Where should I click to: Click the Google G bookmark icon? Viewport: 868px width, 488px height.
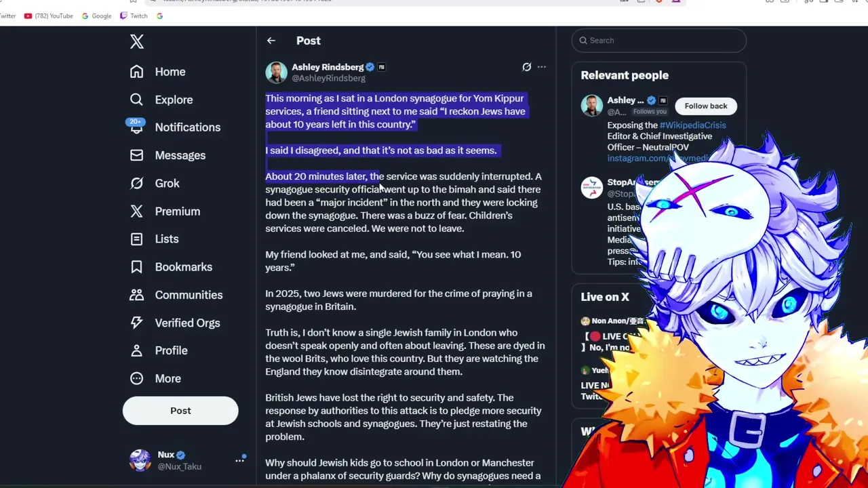click(x=159, y=16)
